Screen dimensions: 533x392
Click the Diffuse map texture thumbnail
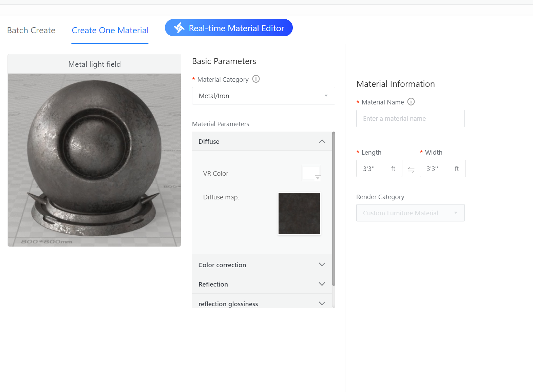[x=299, y=214]
